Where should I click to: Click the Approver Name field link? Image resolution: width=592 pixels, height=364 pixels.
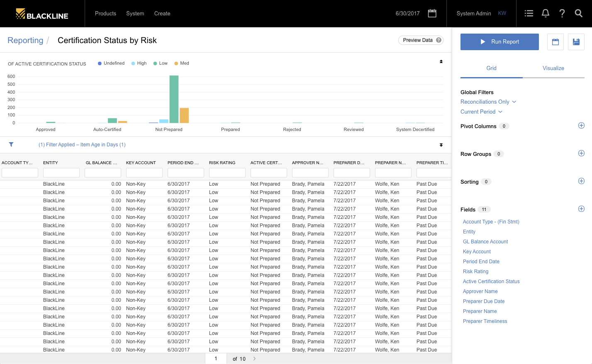coord(480,291)
